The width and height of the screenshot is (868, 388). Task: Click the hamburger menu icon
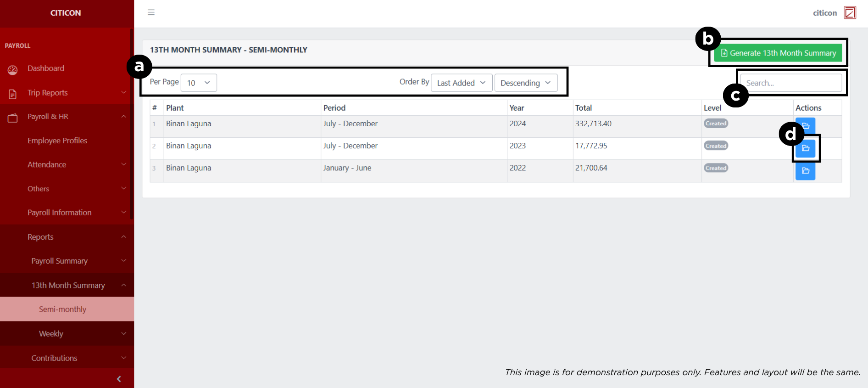coord(151,12)
